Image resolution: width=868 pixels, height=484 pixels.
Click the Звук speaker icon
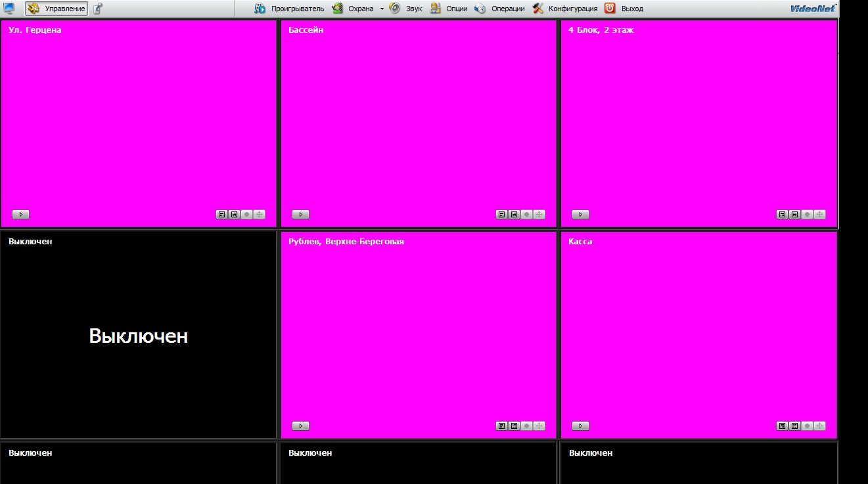pyautogui.click(x=395, y=9)
